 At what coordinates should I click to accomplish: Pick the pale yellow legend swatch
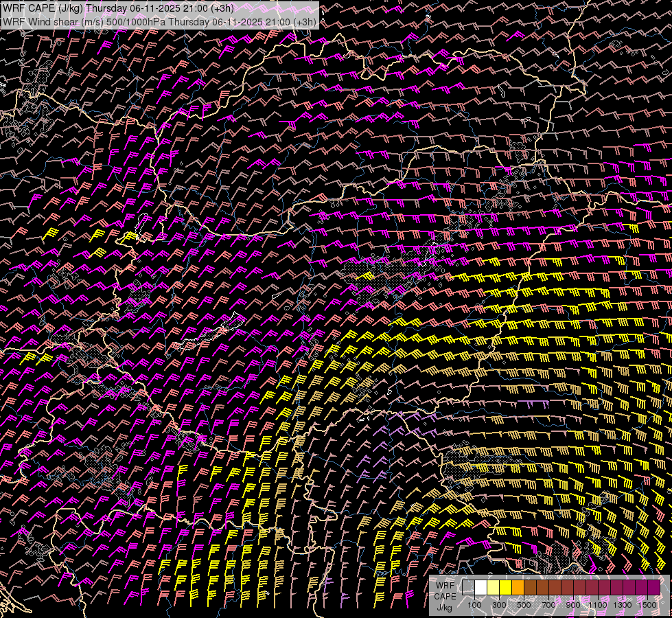click(x=493, y=587)
